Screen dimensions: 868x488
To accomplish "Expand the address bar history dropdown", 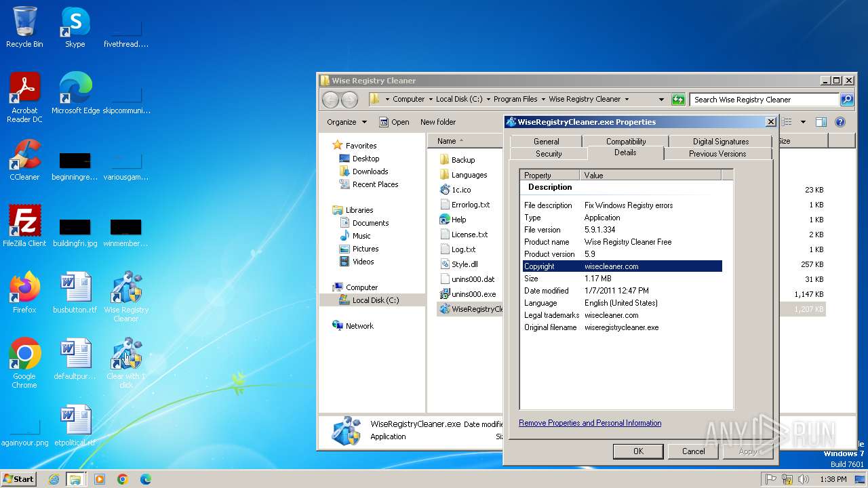I will pos(661,100).
